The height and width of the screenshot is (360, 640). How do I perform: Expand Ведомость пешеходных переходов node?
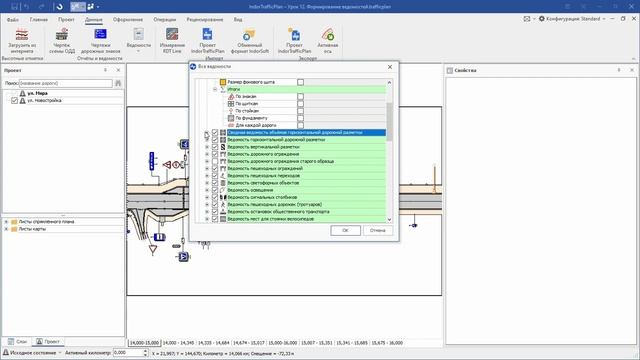207,176
